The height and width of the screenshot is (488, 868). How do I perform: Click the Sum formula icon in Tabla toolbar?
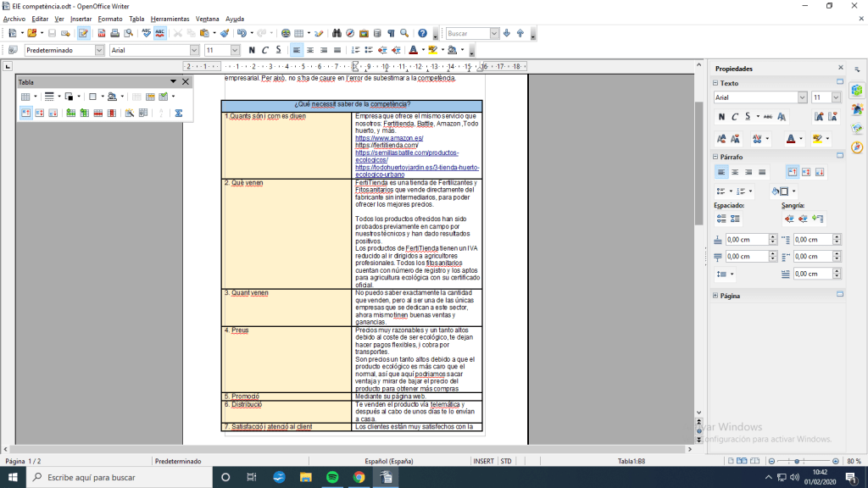(178, 113)
